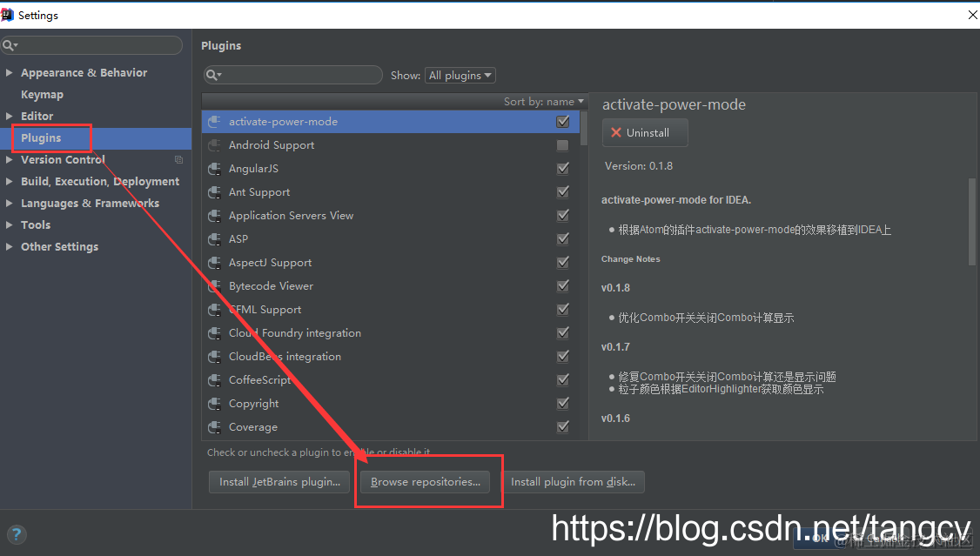Expand the Other Settings tree arrow
The height and width of the screenshot is (556, 980).
click(x=9, y=247)
